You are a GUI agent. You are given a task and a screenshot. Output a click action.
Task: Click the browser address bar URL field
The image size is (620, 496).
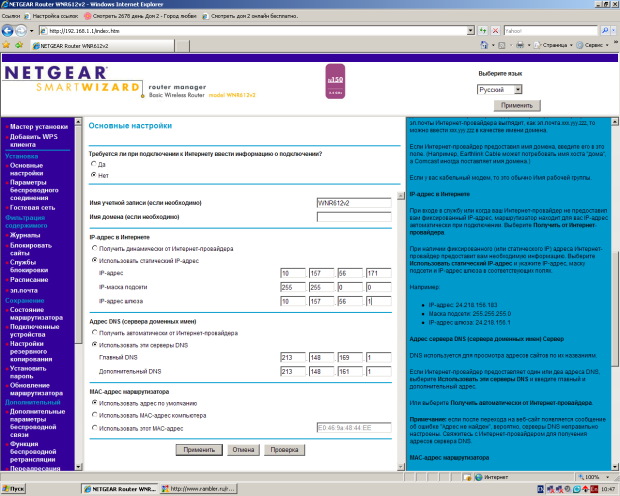click(x=253, y=30)
